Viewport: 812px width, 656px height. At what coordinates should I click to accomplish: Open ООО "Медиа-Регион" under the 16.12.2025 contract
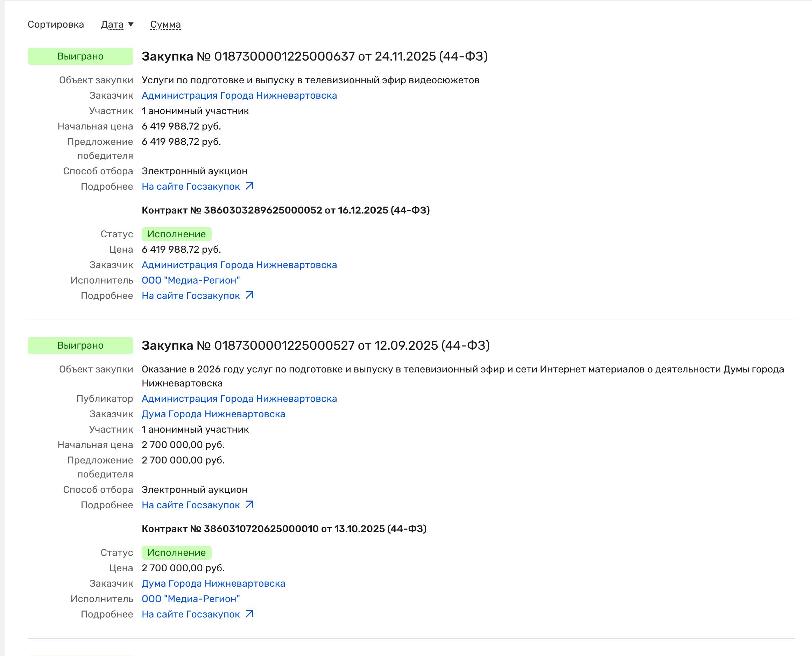(191, 280)
